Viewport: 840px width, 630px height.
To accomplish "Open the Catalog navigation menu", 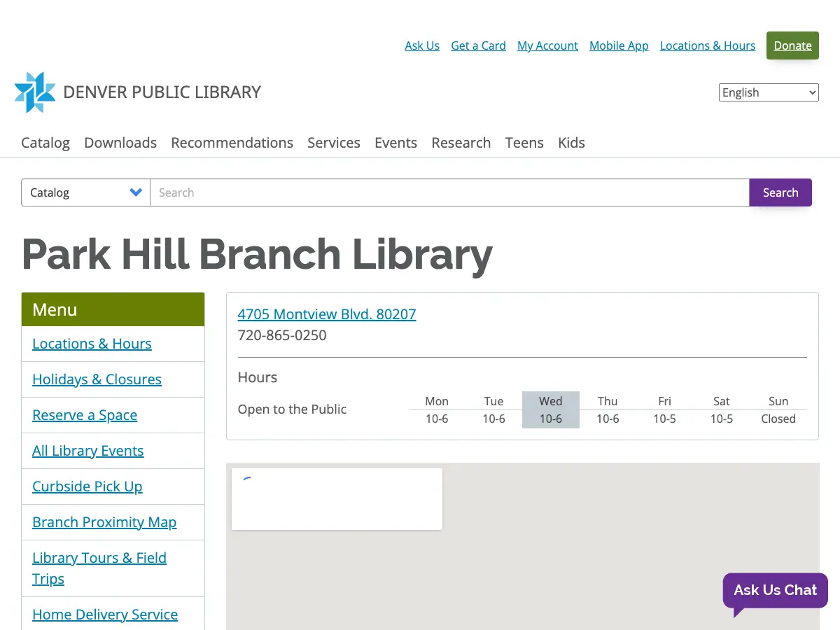I will click(45, 143).
